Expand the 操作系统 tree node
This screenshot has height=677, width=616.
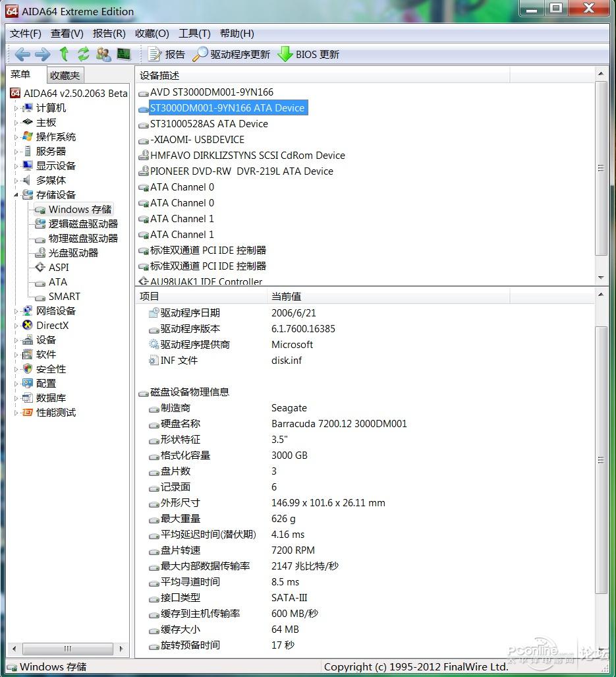(16, 137)
